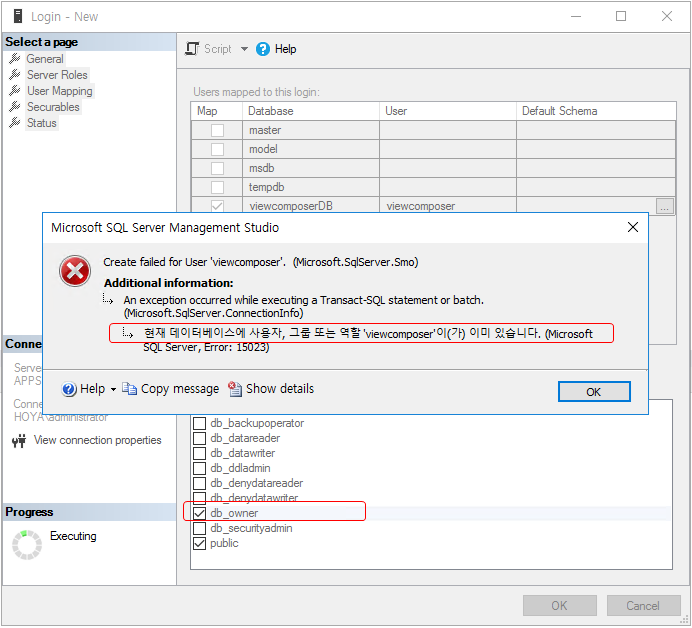The height and width of the screenshot is (628, 692).
Task: Click the Script icon in the toolbar
Action: coord(192,49)
